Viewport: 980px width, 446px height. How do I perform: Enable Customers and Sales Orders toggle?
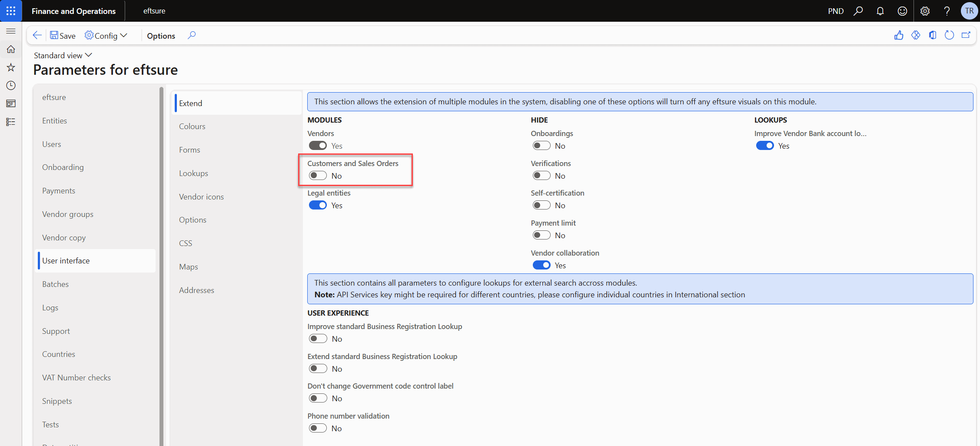[x=318, y=176]
